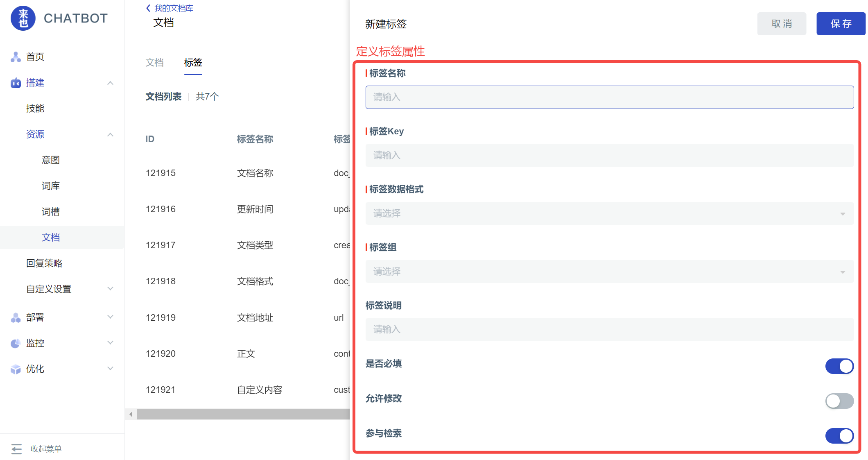Open the 标签组 dropdown
868x460 pixels.
(x=610, y=272)
